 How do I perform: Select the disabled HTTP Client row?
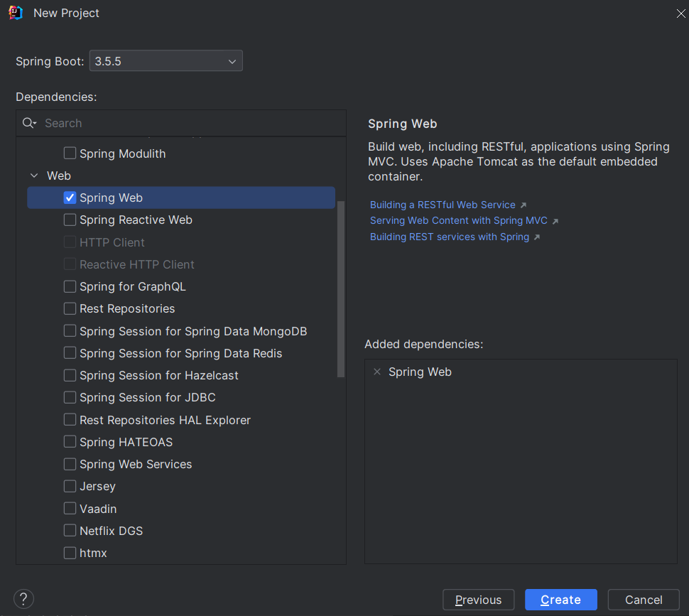(x=112, y=242)
